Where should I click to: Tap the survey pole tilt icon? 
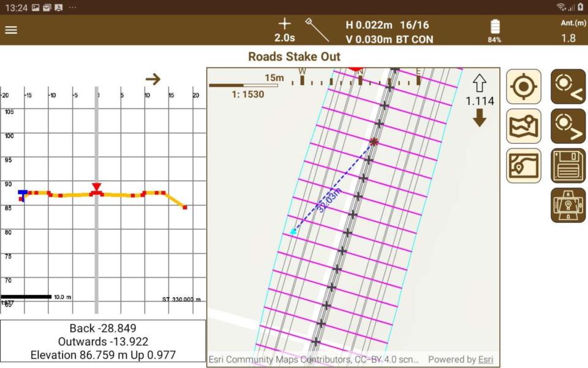pyautogui.click(x=317, y=29)
